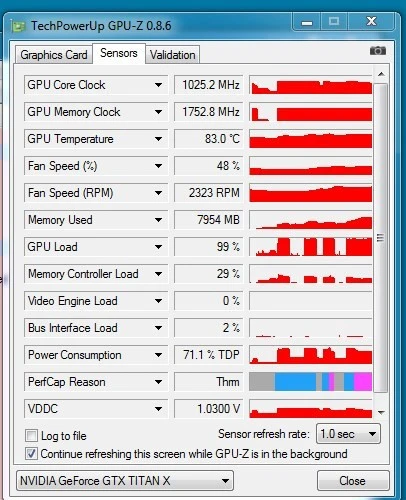Click the GPU-Z application icon in title bar
This screenshot has width=406, height=500.
(18, 26)
